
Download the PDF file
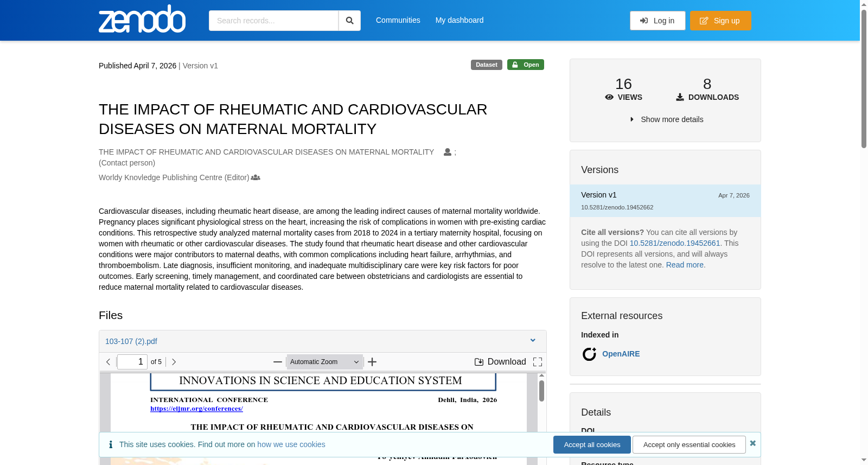[500, 362]
